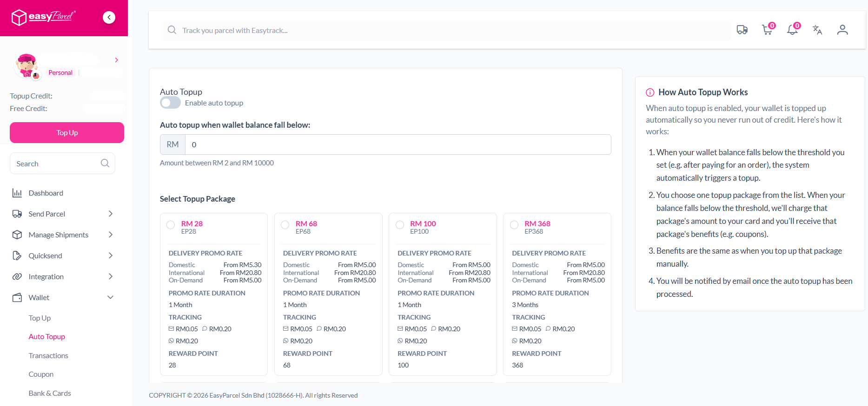This screenshot has height=406, width=868.
Task: Click the RM balance threshold input field
Action: click(398, 144)
